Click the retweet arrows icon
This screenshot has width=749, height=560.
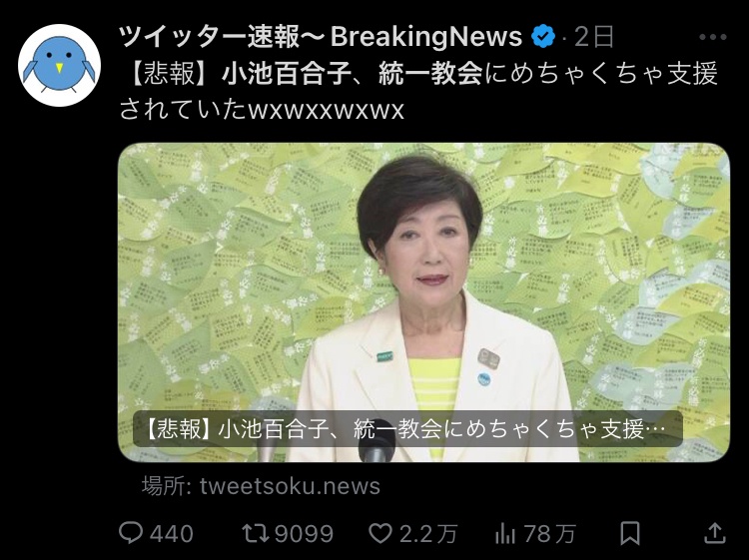pos(256,533)
